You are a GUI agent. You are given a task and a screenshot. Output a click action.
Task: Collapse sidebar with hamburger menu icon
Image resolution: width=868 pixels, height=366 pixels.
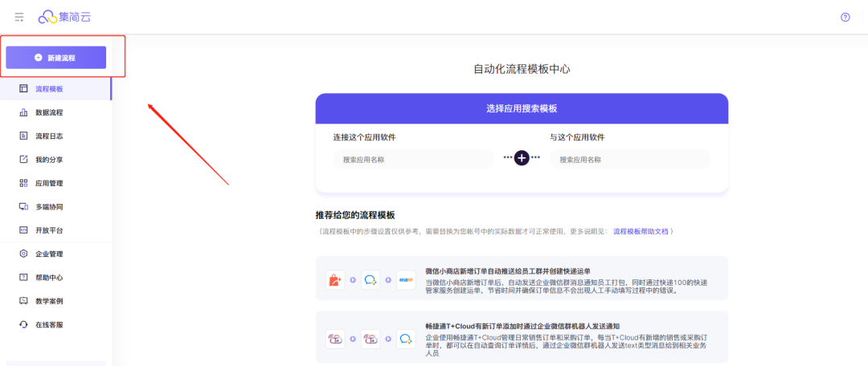(x=18, y=17)
